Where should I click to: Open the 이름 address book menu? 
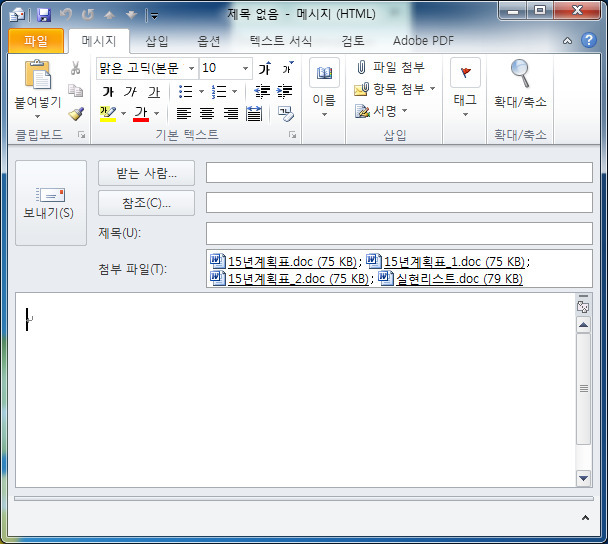[324, 87]
